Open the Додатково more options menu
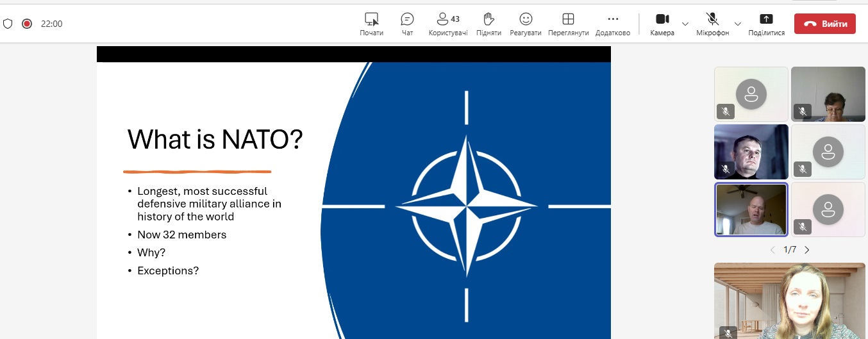 pyautogui.click(x=613, y=24)
